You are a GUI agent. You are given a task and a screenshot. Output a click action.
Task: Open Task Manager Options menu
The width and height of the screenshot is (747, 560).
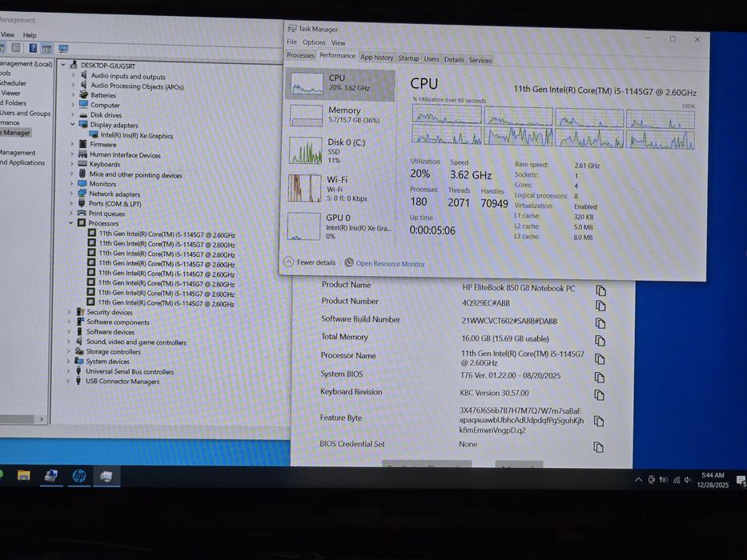(x=314, y=42)
